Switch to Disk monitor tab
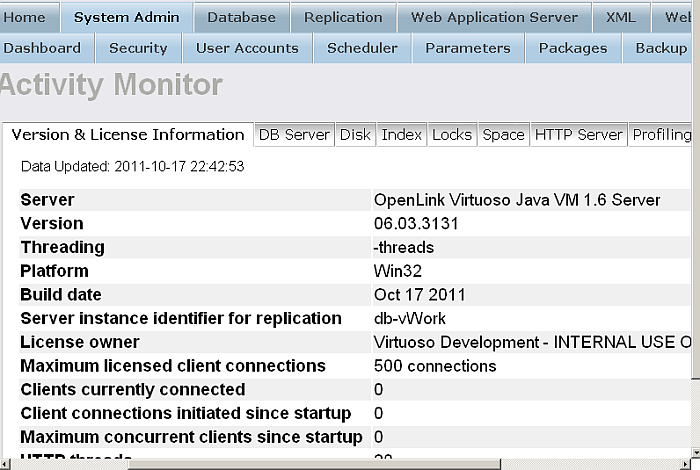 [x=355, y=135]
